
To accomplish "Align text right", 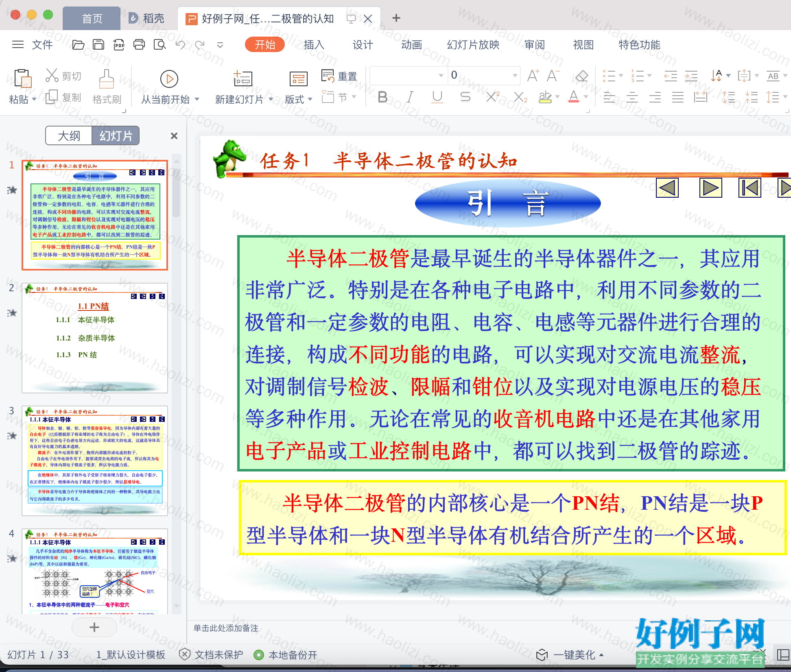I will click(x=655, y=97).
